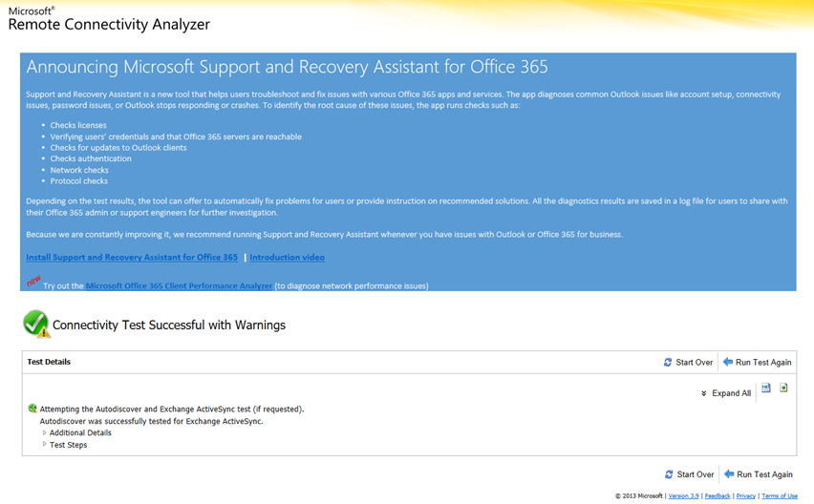Click the bottom Start Over refresh icon
Image resolution: width=814 pixels, height=504 pixels.
tap(669, 474)
